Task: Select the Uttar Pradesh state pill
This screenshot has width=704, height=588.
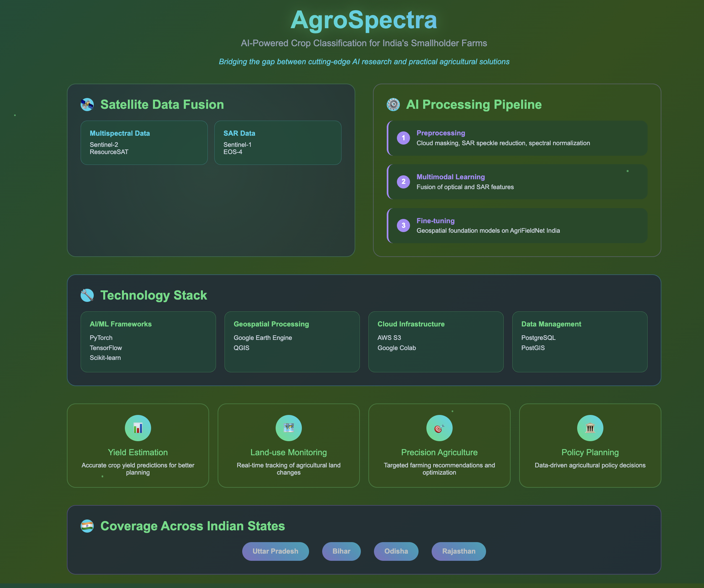Action: tap(275, 552)
